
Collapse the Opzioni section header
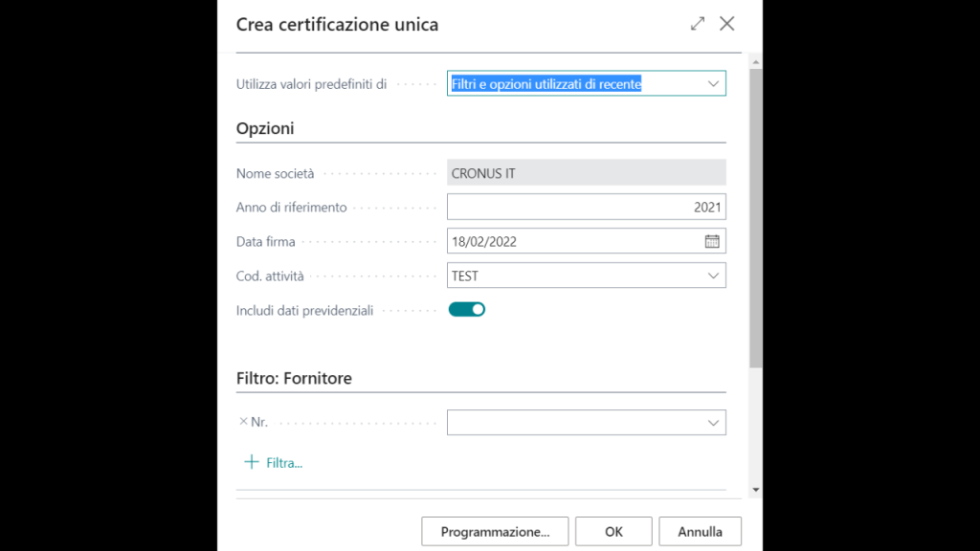[x=265, y=128]
